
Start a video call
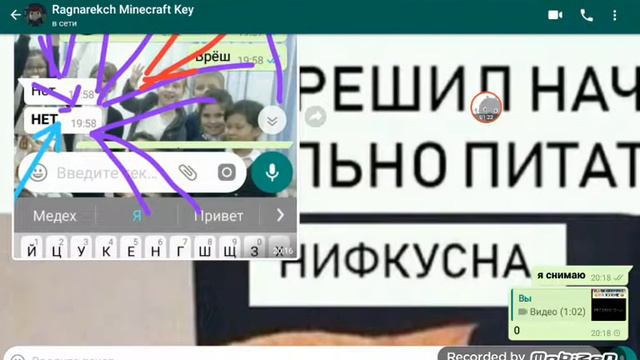(x=555, y=16)
